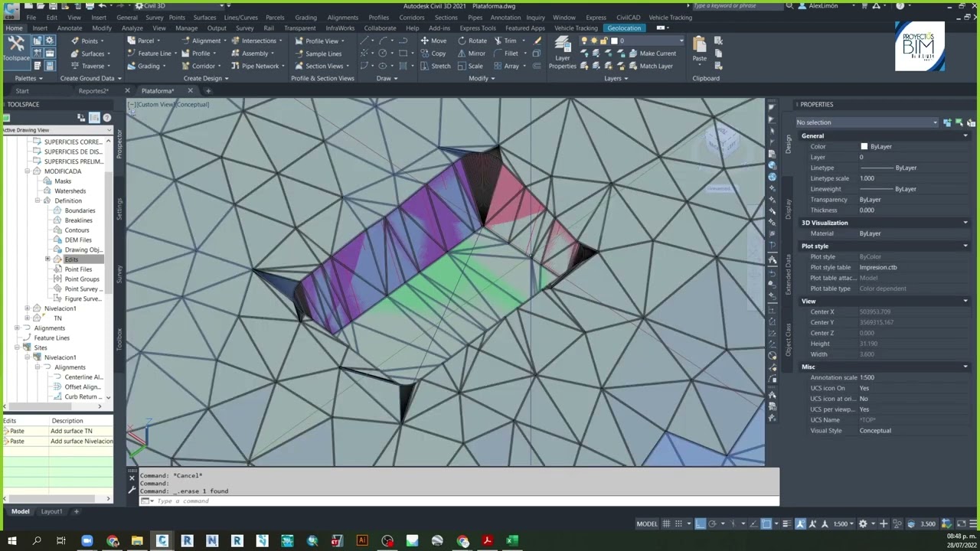Open the Annotate ribbon tab
Image resolution: width=980 pixels, height=551 pixels.
coord(69,28)
